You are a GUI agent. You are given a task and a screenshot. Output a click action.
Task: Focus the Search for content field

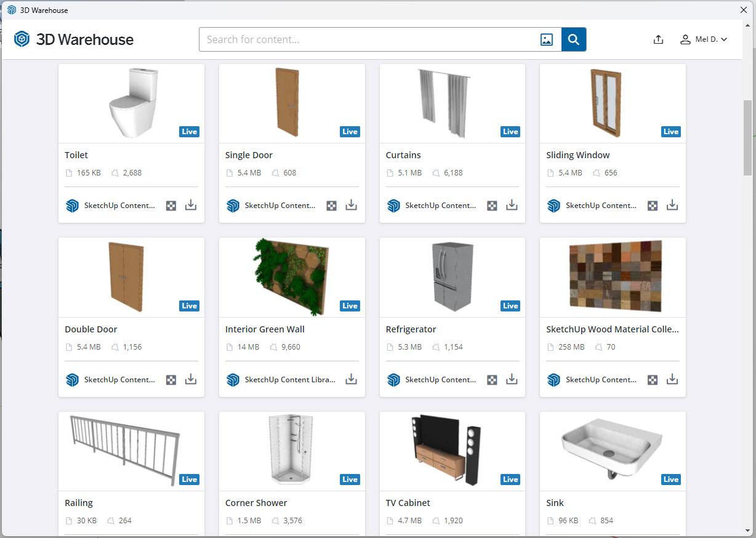point(369,39)
